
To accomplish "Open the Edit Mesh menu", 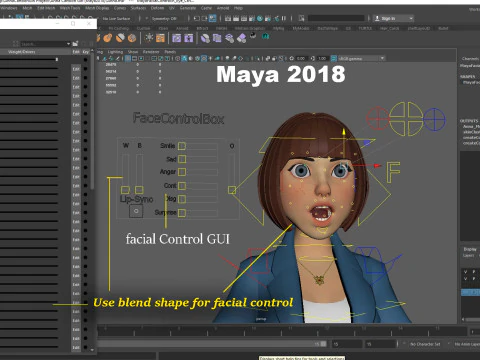I will (46, 8).
